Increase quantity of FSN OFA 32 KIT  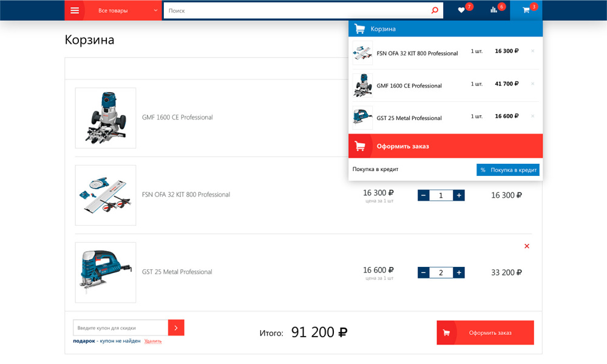pos(459,195)
